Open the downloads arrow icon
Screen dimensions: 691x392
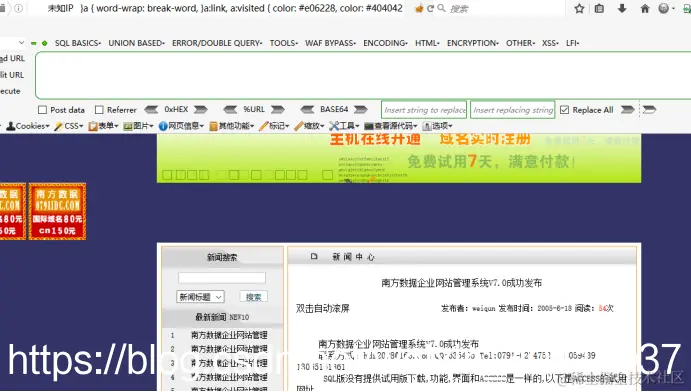click(x=622, y=8)
